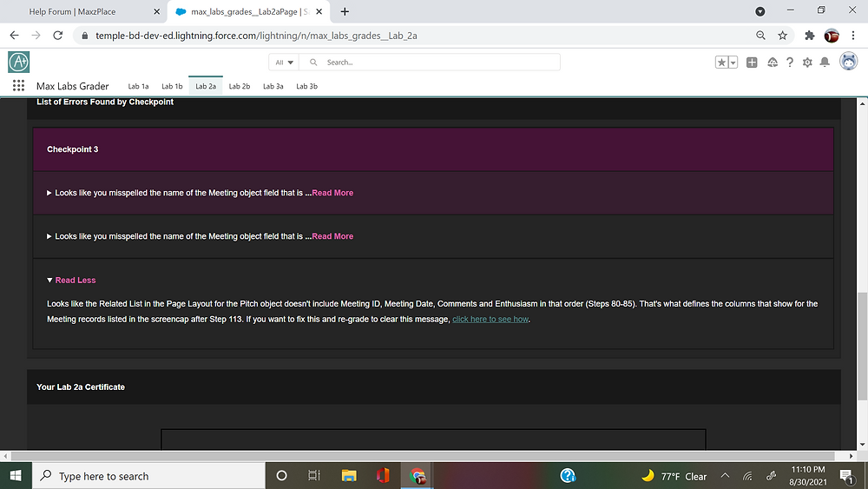Image resolution: width=868 pixels, height=489 pixels.
Task: Switch to the Lab 3b tab
Action: coord(306,86)
